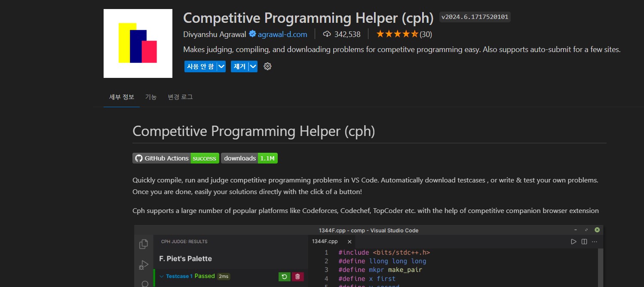Switch to the 변경 로그 tab
The width and height of the screenshot is (644, 287).
[x=180, y=97]
